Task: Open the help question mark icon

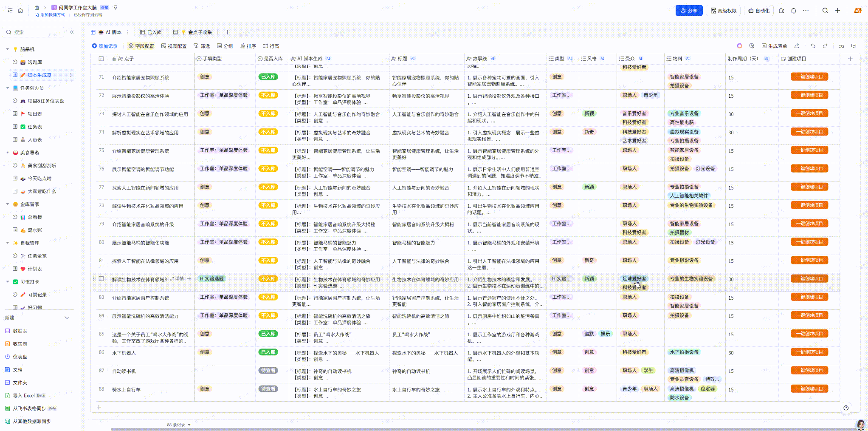Action: click(846, 408)
